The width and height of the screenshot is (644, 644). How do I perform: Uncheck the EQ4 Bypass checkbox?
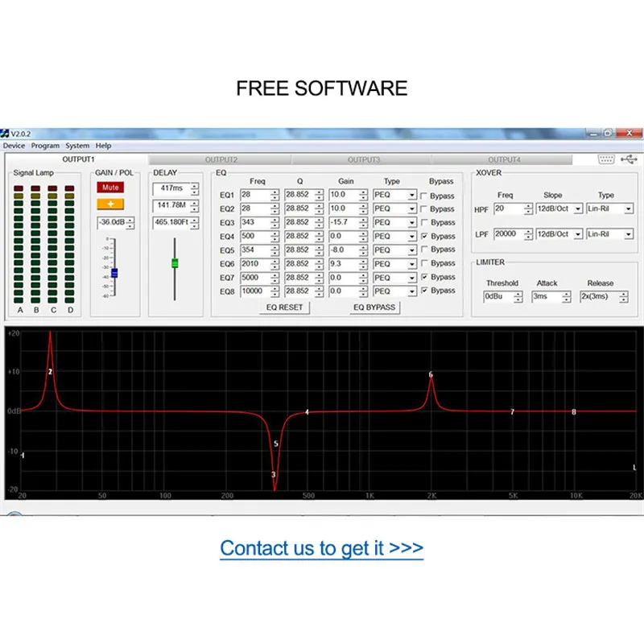tap(424, 236)
